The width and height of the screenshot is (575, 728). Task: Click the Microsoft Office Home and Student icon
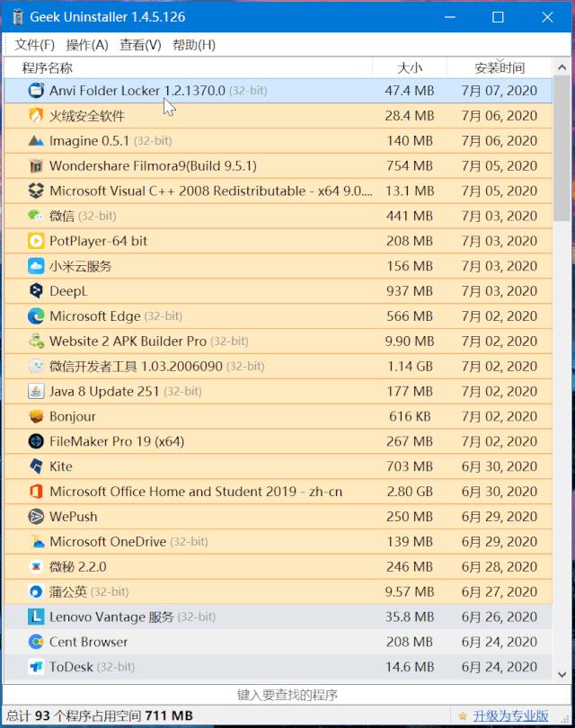[x=36, y=492]
